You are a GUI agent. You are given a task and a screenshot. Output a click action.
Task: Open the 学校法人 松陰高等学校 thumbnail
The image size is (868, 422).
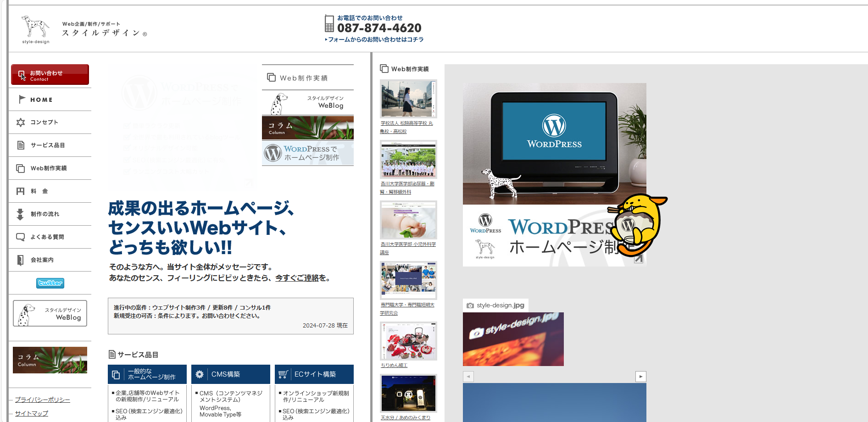[x=408, y=99]
